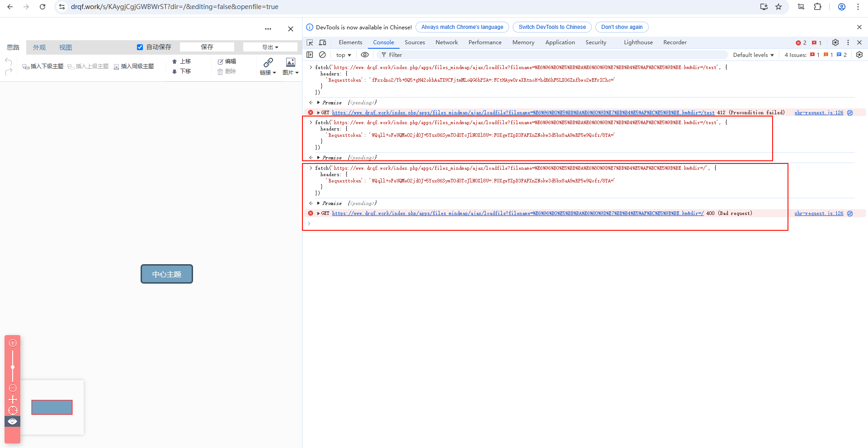Screen dimensions: 868x448
Task: Close the mindmap editor panel
Action: click(x=291, y=29)
